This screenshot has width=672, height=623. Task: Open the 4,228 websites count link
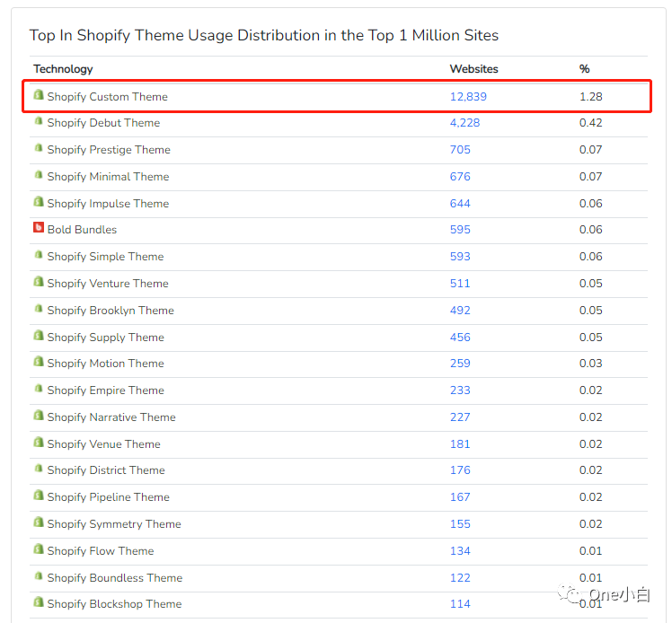point(464,123)
